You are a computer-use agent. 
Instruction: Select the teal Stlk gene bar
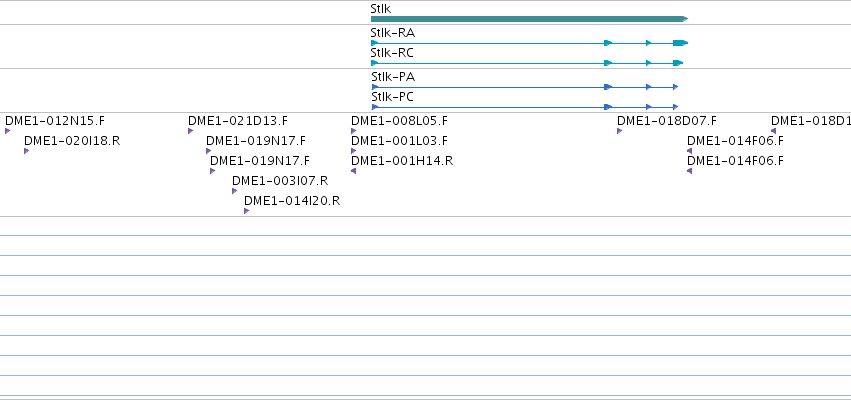click(529, 19)
